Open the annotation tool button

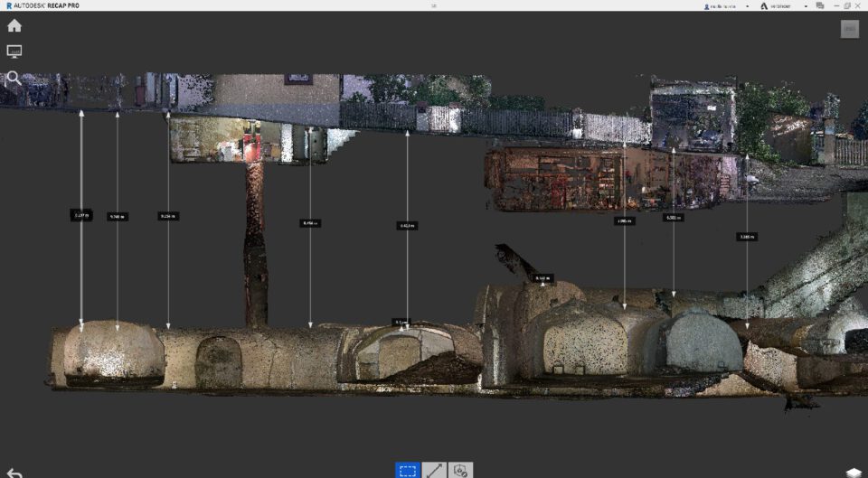460,470
